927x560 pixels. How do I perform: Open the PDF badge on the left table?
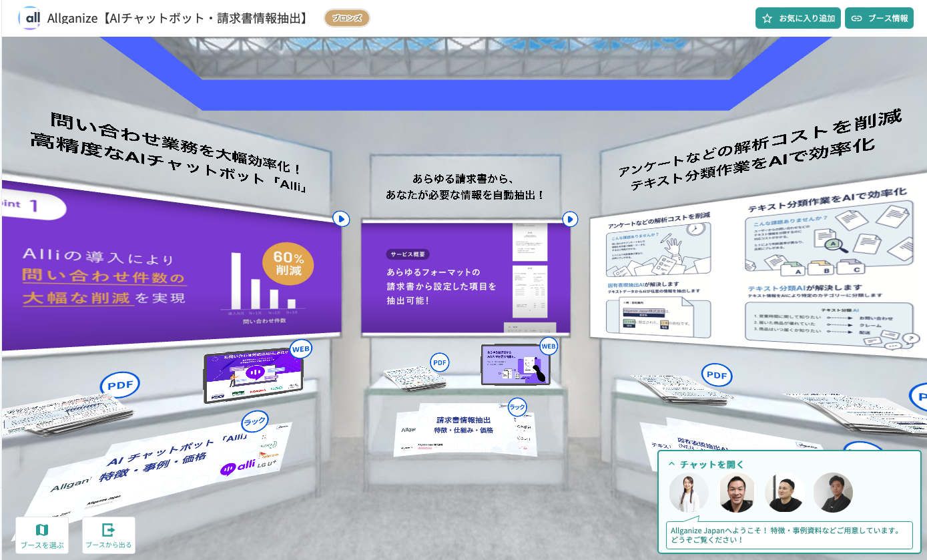tap(120, 385)
